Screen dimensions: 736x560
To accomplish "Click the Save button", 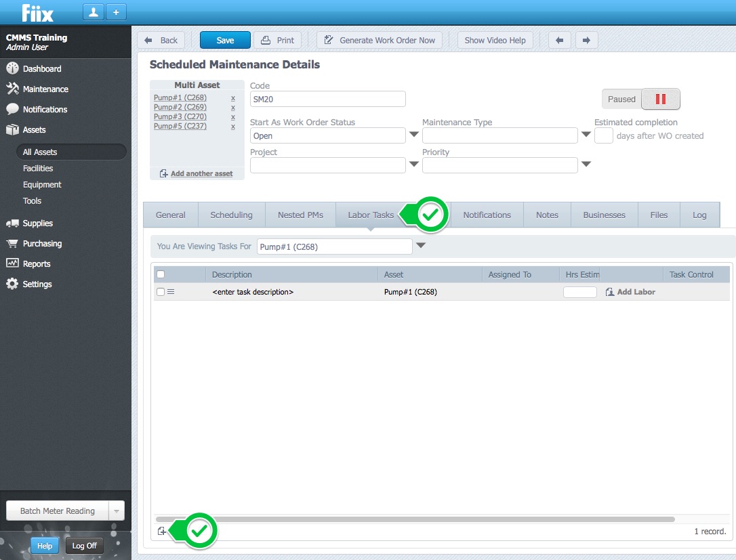I will [x=225, y=41].
